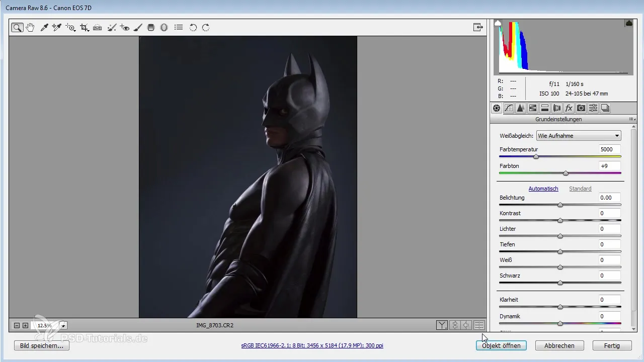This screenshot has width=644, height=362.
Task: Toggle between current and default settings
Action: (479, 325)
